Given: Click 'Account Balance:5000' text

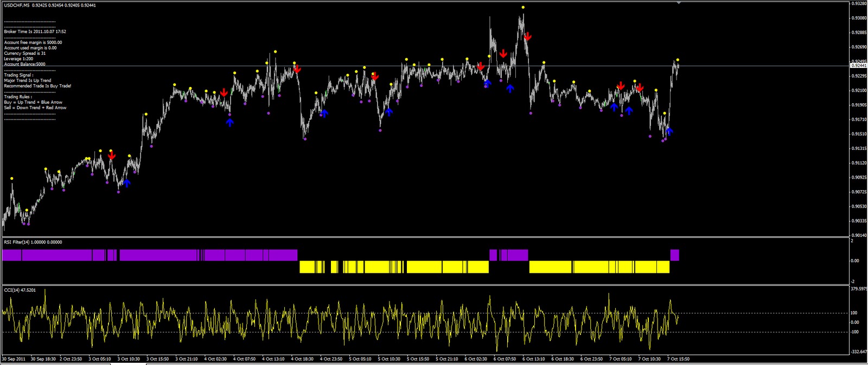Looking at the screenshot, I should [25, 64].
